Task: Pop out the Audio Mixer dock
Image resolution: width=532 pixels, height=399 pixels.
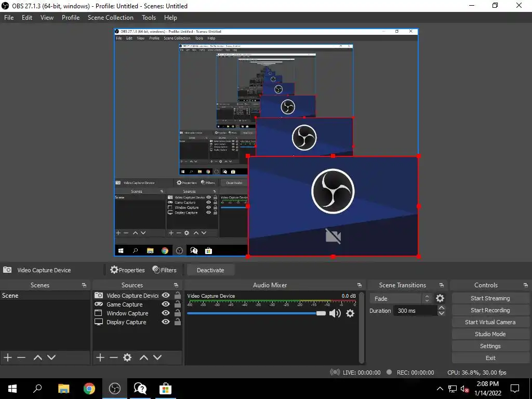Action: 360,285
